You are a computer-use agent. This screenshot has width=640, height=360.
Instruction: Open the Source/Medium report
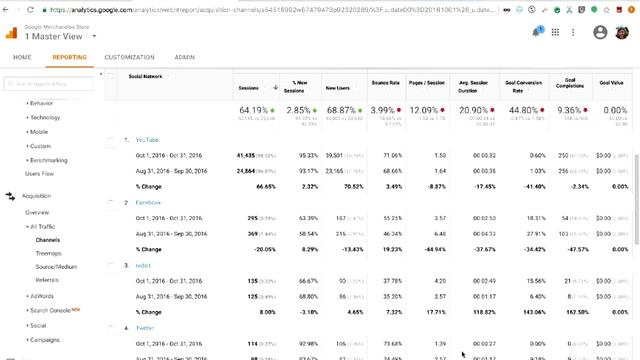click(x=56, y=267)
